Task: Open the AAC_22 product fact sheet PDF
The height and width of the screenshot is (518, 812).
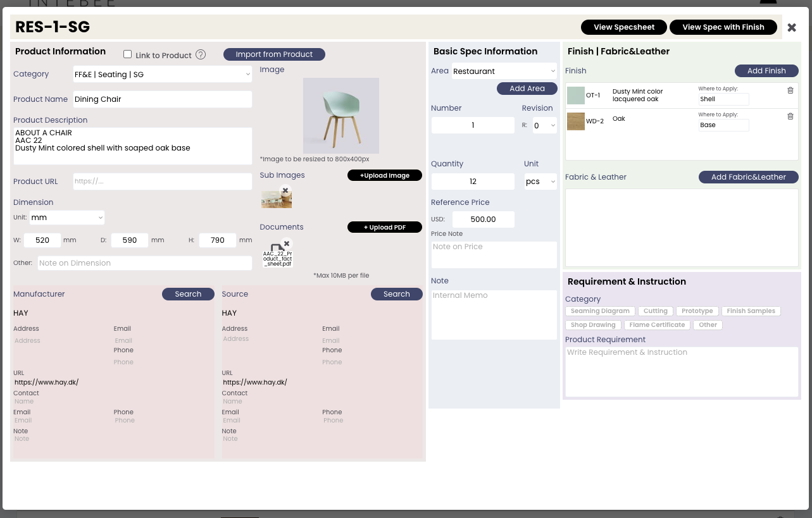Action: click(x=277, y=256)
